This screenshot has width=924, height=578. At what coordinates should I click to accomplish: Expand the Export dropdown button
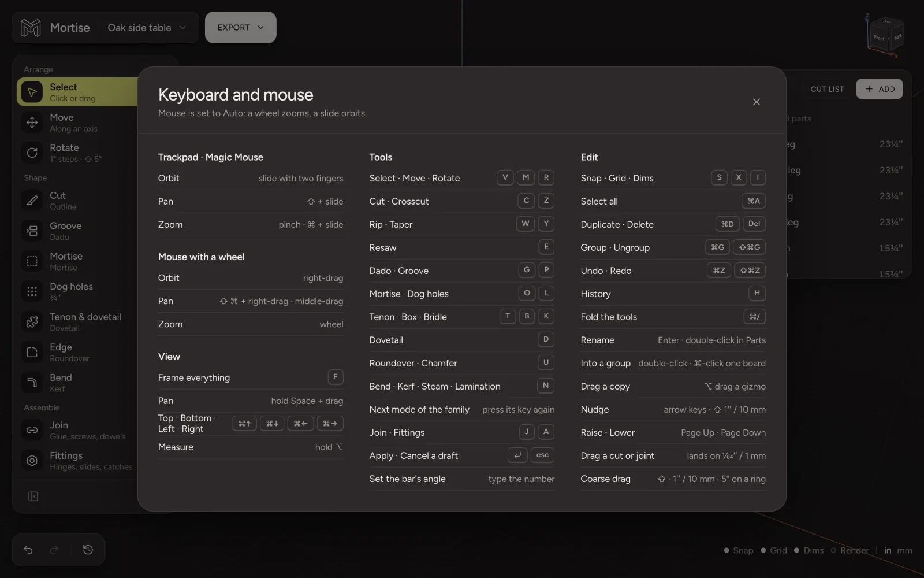(x=241, y=28)
